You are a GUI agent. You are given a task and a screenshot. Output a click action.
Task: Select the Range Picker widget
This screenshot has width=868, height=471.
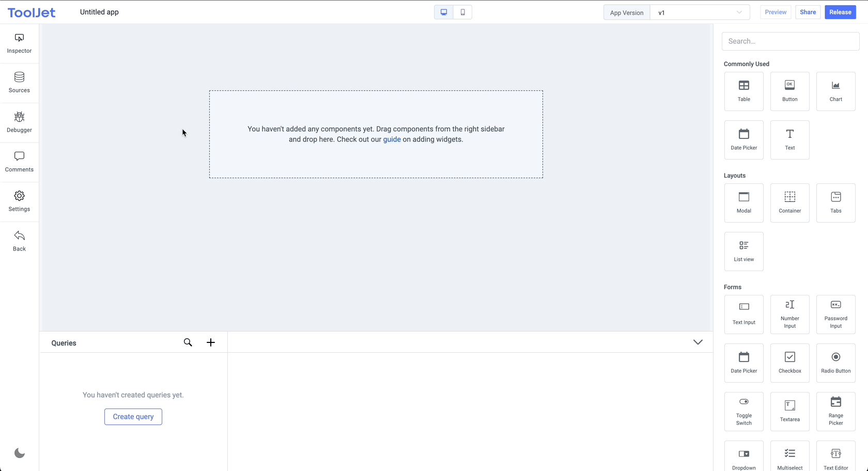point(835,412)
